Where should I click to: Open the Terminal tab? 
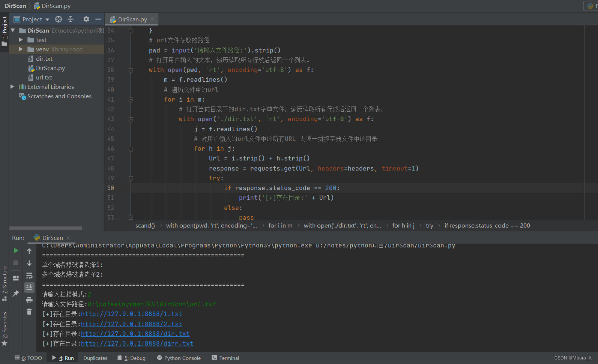tap(225, 358)
